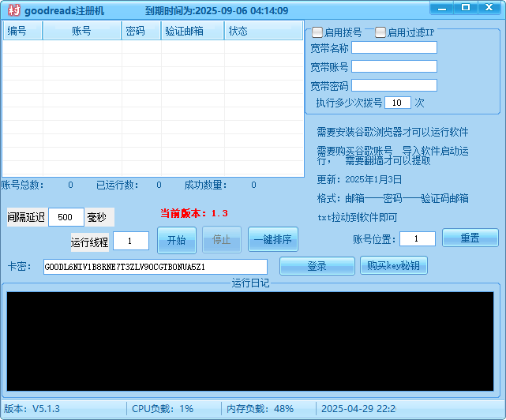
Task: Click the 格式: 邮箱——密码——验证码邮箱 text
Action: (x=393, y=198)
